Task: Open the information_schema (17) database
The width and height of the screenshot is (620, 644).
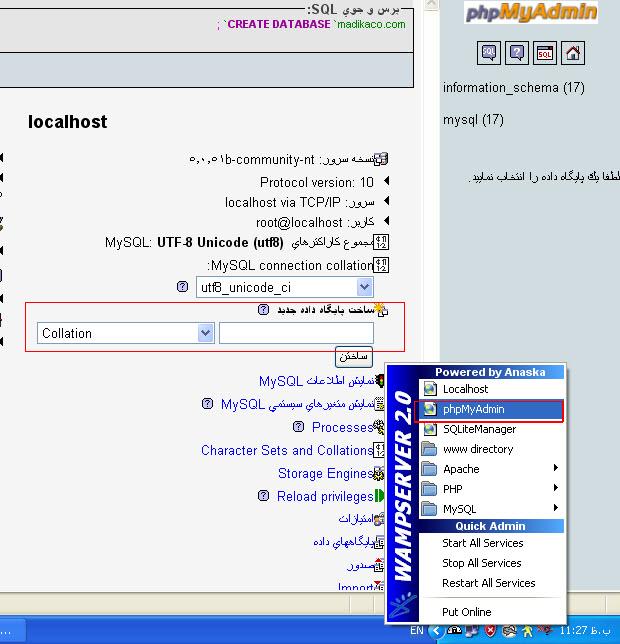Action: pyautogui.click(x=514, y=87)
